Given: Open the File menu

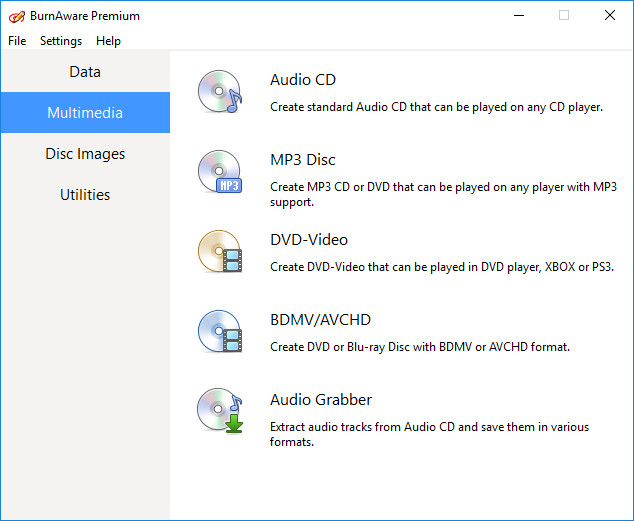Looking at the screenshot, I should pos(17,41).
